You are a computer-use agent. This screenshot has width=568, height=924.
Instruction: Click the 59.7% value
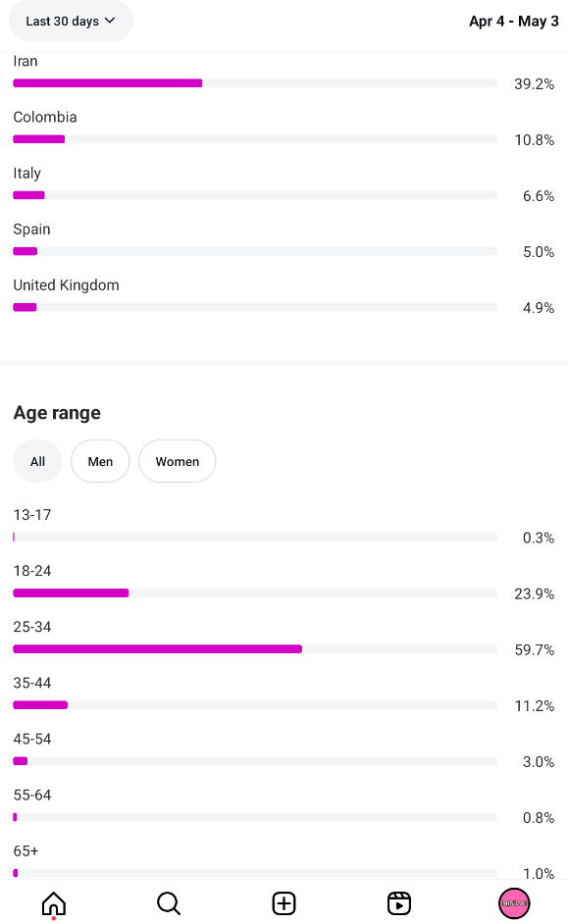coord(535,650)
